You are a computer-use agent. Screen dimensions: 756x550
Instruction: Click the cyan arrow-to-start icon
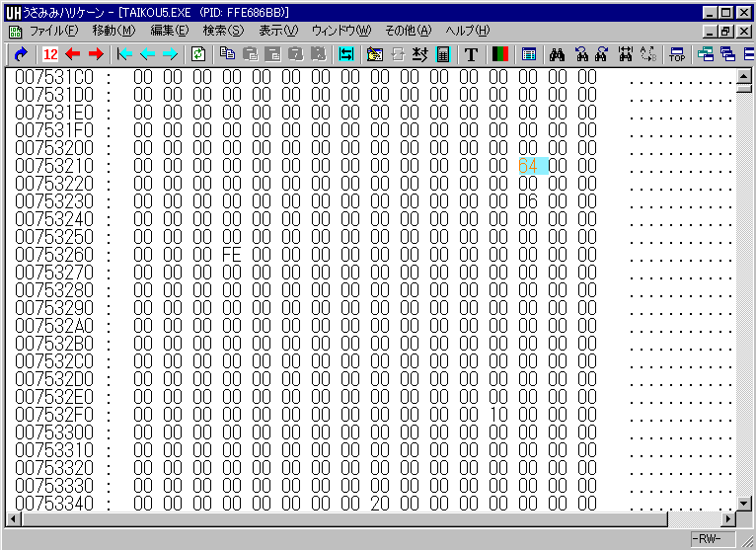click(x=124, y=54)
